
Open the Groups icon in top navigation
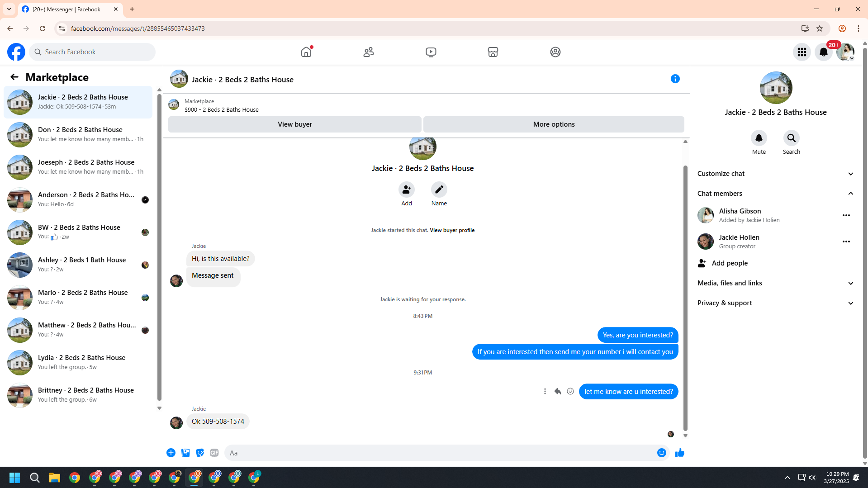[x=555, y=52]
